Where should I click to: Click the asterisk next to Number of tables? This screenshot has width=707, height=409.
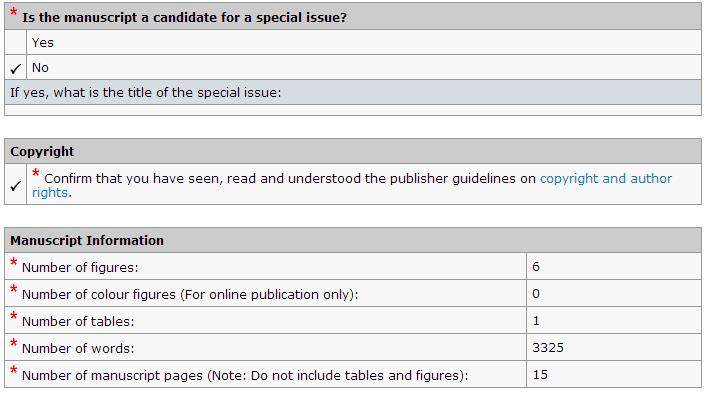click(x=14, y=317)
